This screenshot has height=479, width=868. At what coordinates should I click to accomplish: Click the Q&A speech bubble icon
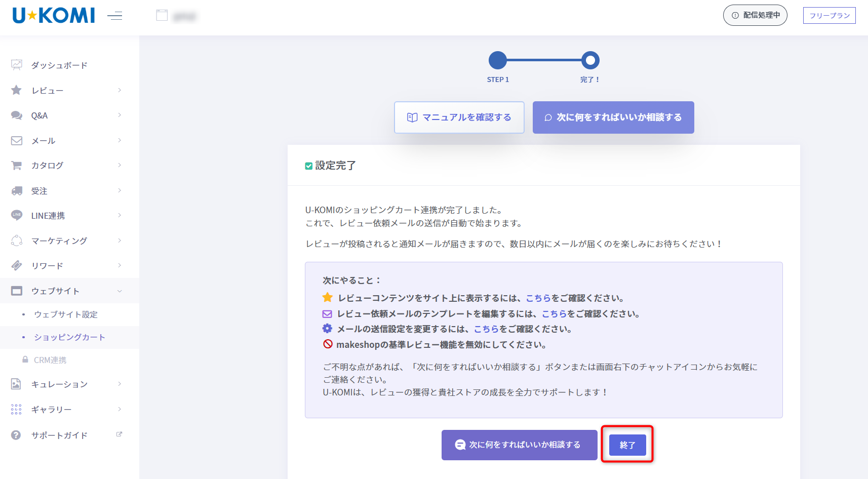tap(16, 115)
